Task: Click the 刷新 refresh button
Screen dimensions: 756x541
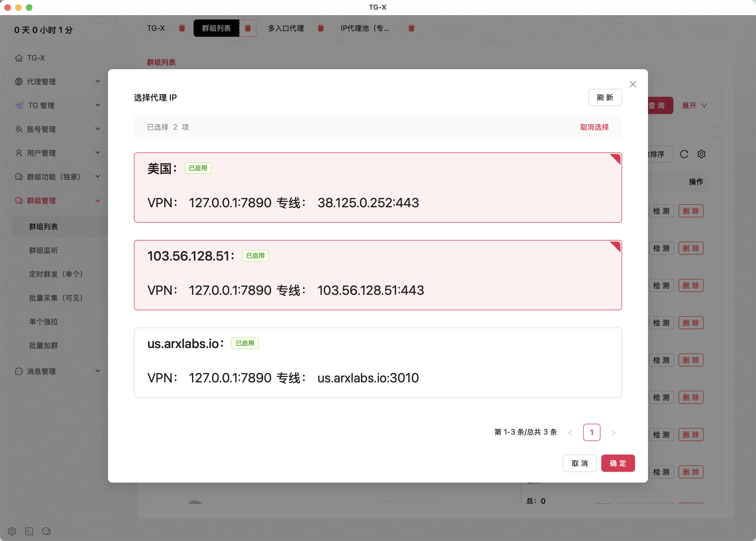Action: [605, 97]
